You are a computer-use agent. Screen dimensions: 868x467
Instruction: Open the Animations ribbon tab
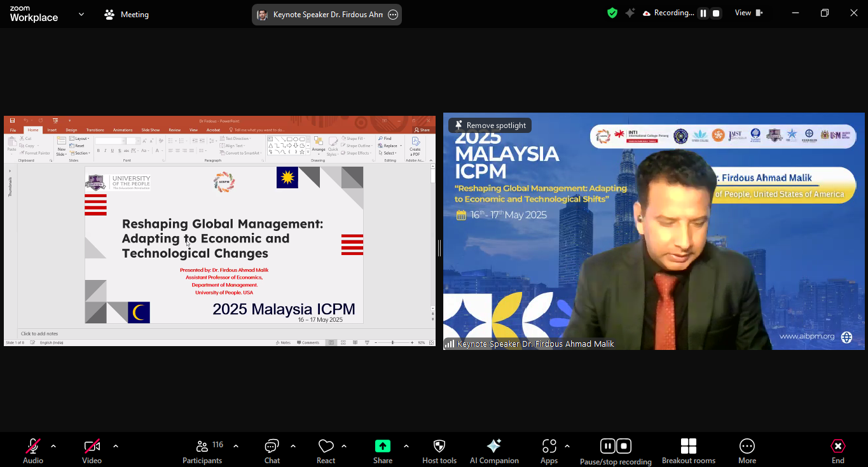click(x=123, y=130)
